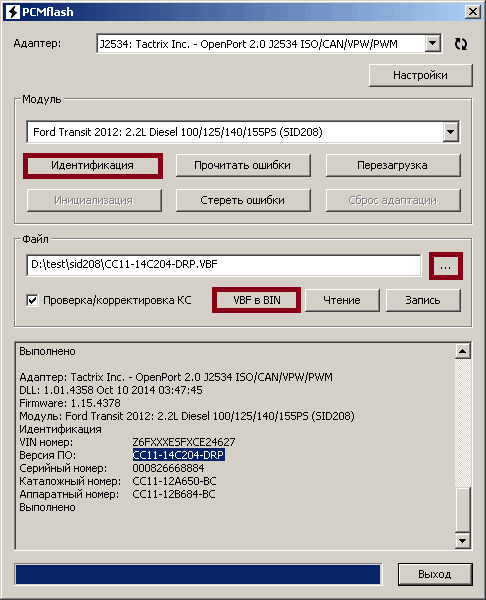Click the file path input field
The image size is (486, 600).
[x=224, y=265]
